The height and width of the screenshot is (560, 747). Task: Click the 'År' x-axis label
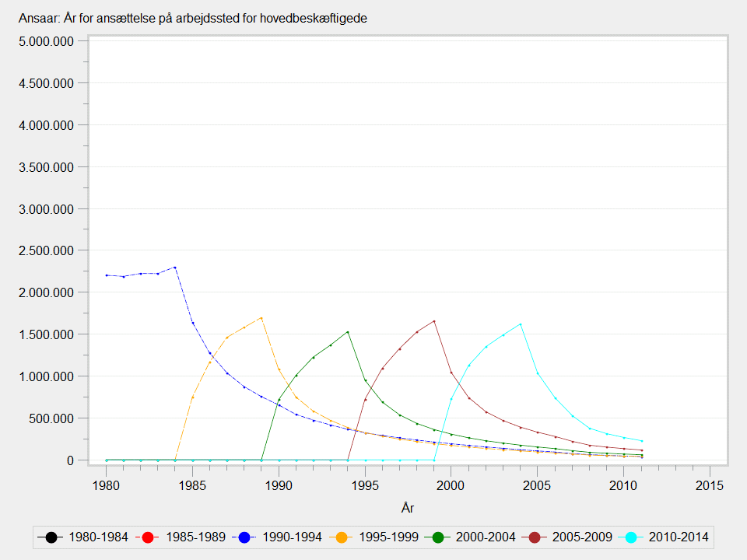[408, 508]
